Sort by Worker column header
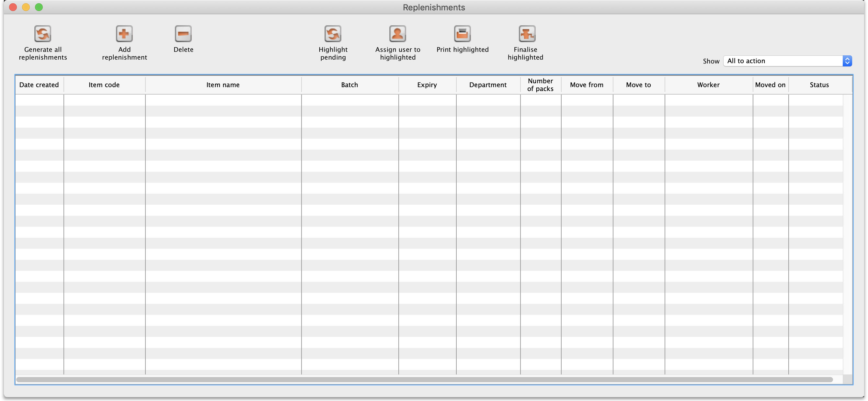868x401 pixels. click(x=708, y=85)
